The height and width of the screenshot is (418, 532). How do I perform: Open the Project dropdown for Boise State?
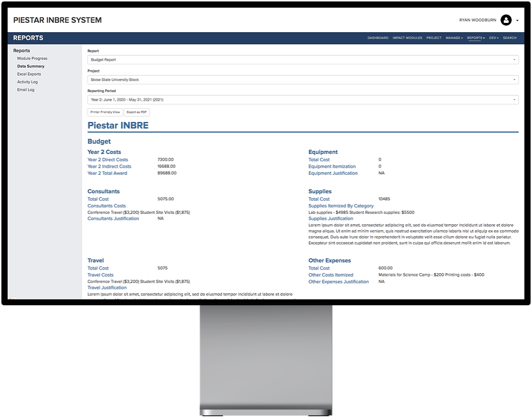coord(302,80)
